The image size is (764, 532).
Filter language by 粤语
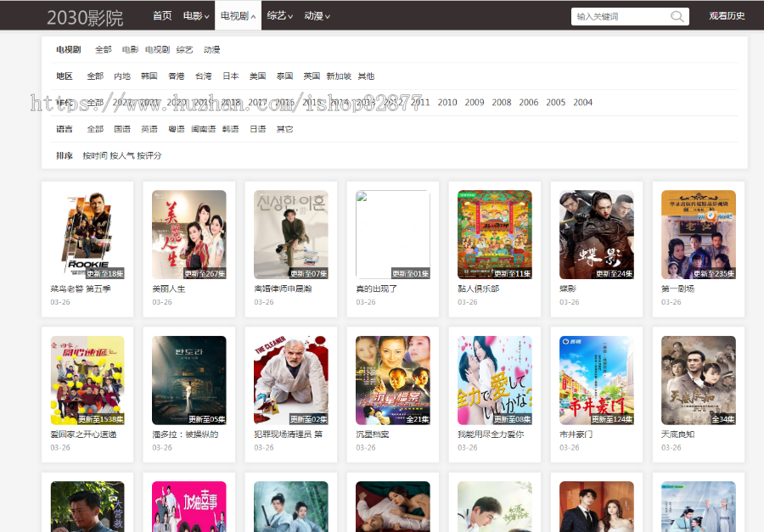pyautogui.click(x=177, y=129)
